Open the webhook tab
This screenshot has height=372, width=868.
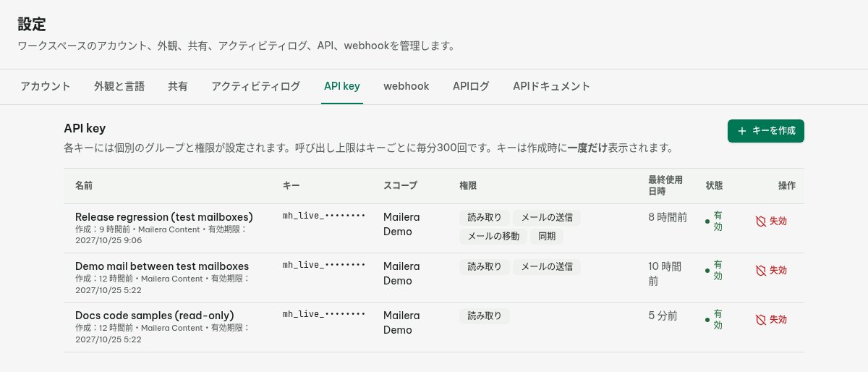point(407,86)
